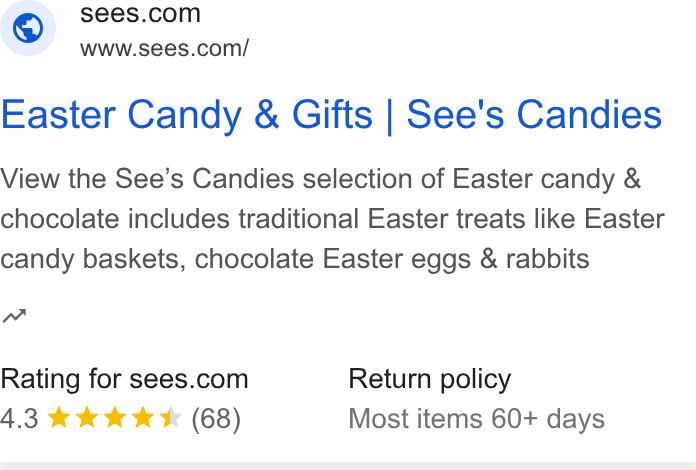
Task: Click the Return policy heading
Action: (x=430, y=380)
